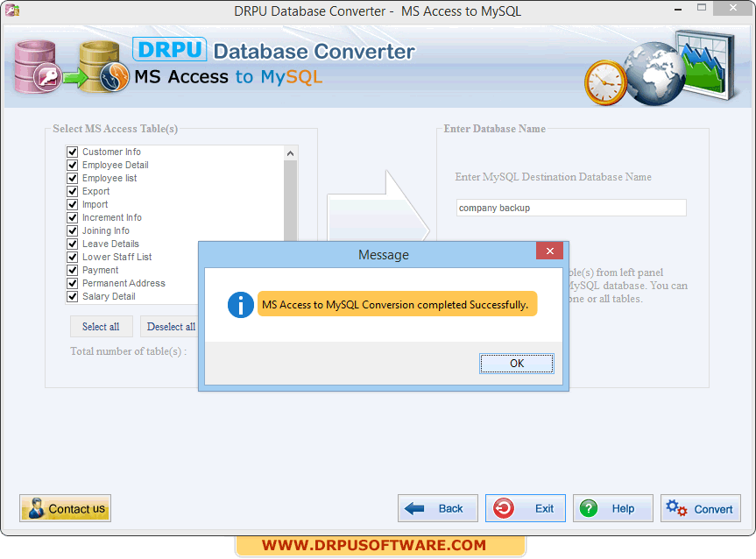Click the table list scroll-up arrow
The width and height of the screenshot is (756, 559).
tap(290, 153)
